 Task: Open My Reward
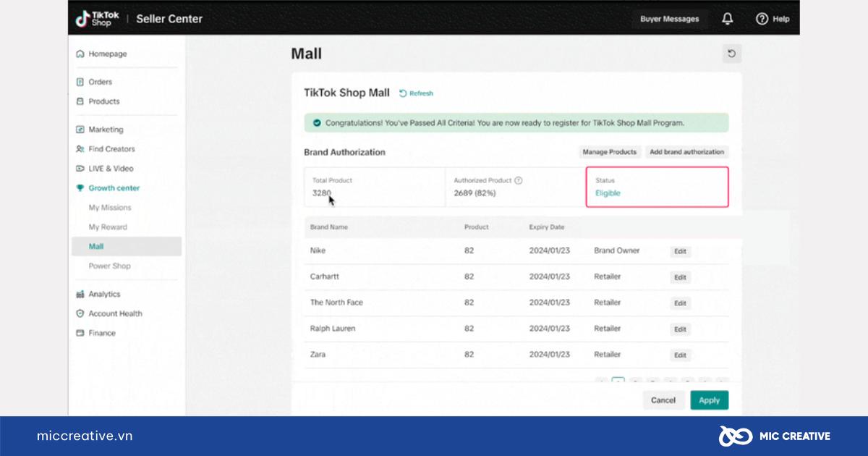click(x=108, y=227)
